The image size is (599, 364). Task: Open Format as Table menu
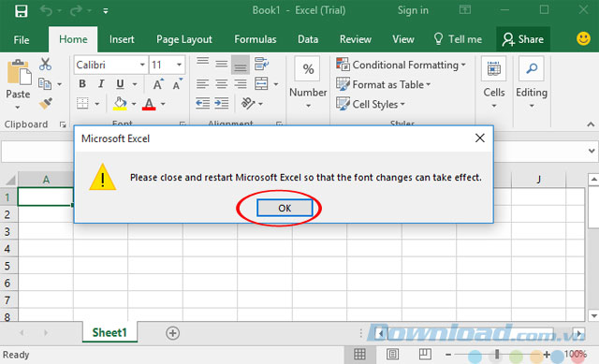pos(383,84)
